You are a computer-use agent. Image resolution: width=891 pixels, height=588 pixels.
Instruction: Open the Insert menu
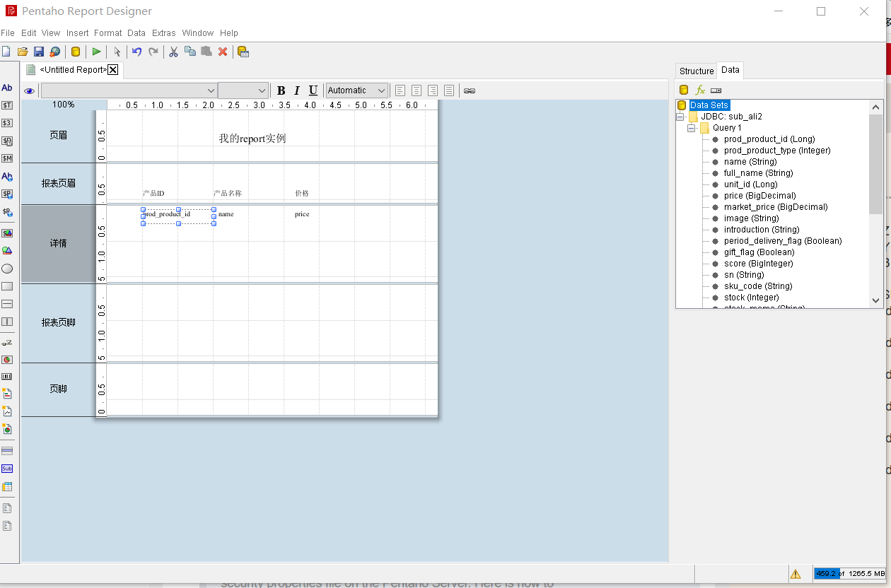pos(78,33)
